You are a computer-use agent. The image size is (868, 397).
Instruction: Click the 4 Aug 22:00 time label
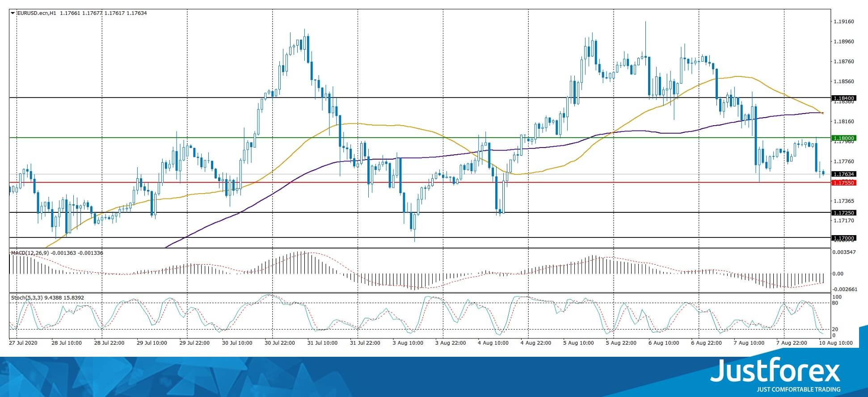536,343
